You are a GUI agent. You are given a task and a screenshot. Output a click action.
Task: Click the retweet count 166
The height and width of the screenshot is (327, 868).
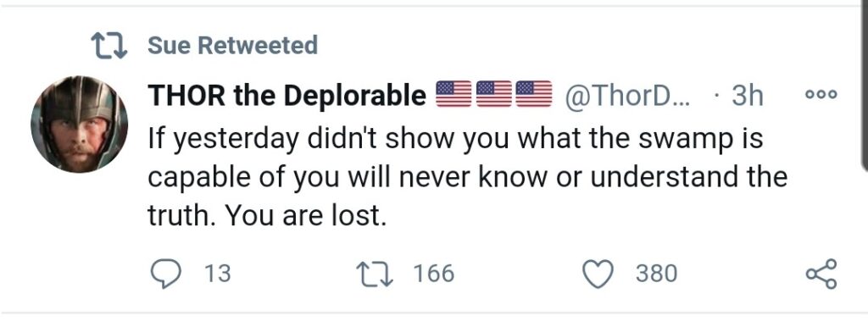(434, 274)
